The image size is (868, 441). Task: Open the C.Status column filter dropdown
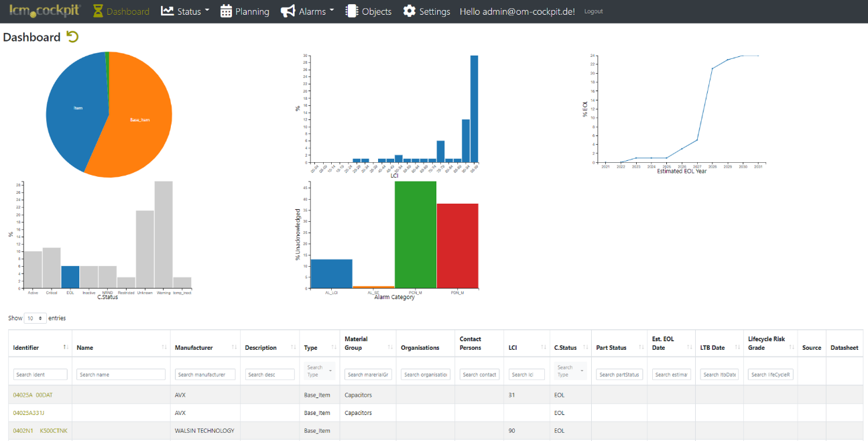(570, 371)
